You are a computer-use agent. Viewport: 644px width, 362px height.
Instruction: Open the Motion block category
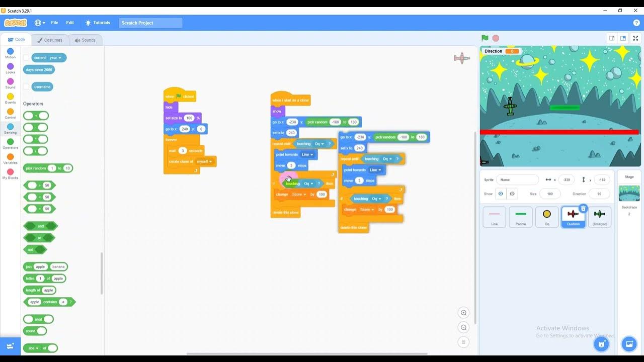click(x=10, y=53)
